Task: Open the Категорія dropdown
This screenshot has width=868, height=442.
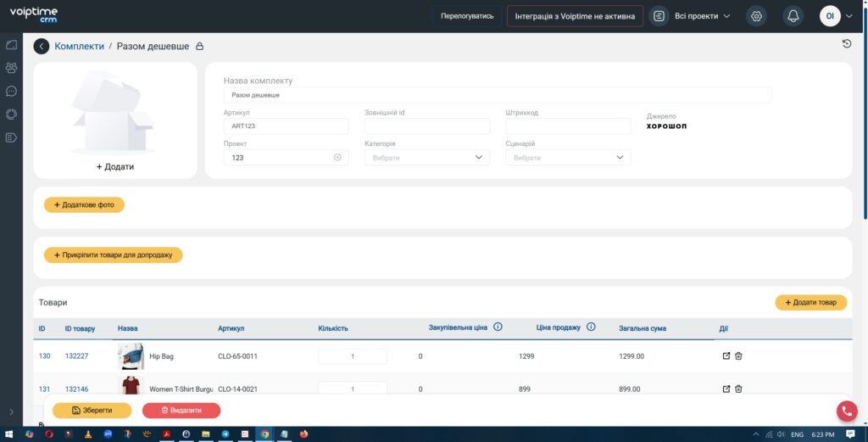Action: click(x=427, y=157)
